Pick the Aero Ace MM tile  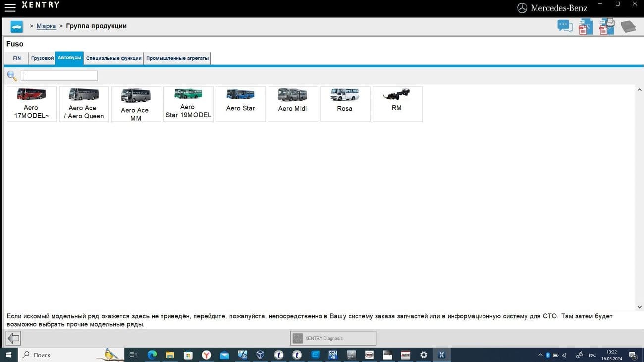[136, 104]
